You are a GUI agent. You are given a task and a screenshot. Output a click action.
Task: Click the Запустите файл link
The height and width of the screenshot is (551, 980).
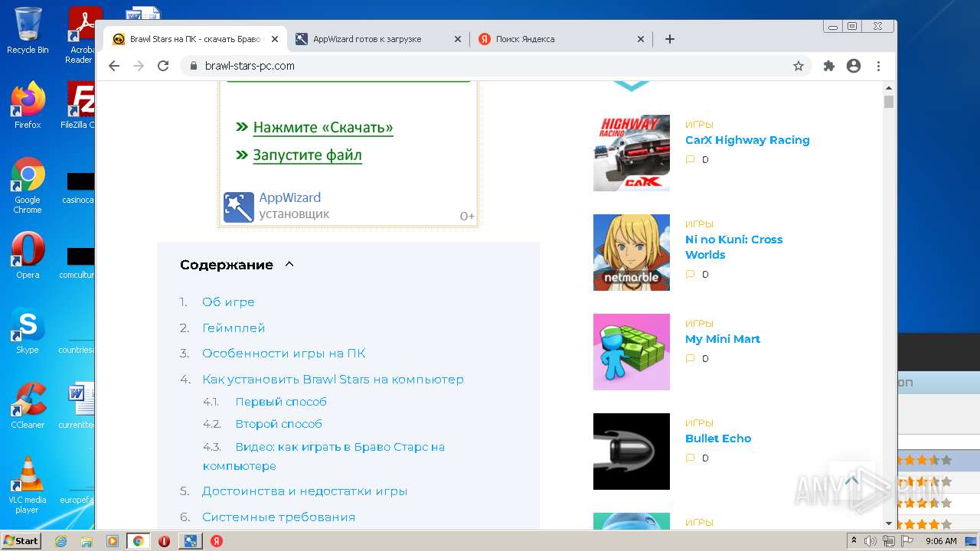click(x=307, y=155)
